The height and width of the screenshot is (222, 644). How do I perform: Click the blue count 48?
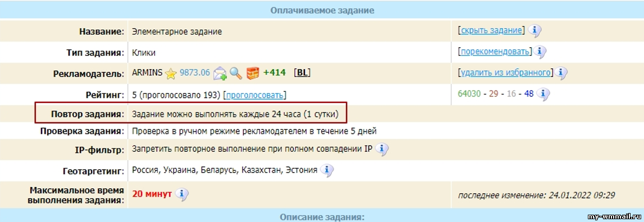(528, 93)
